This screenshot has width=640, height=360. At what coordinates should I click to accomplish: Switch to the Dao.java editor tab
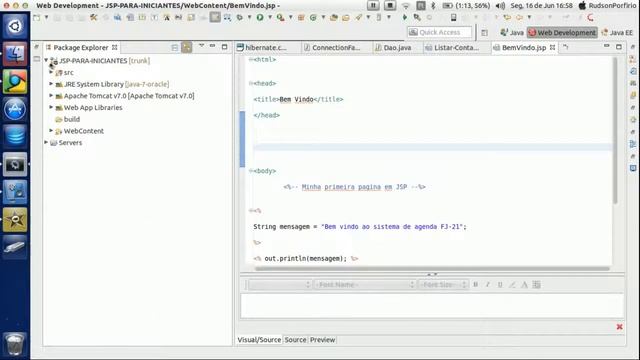tap(393, 48)
